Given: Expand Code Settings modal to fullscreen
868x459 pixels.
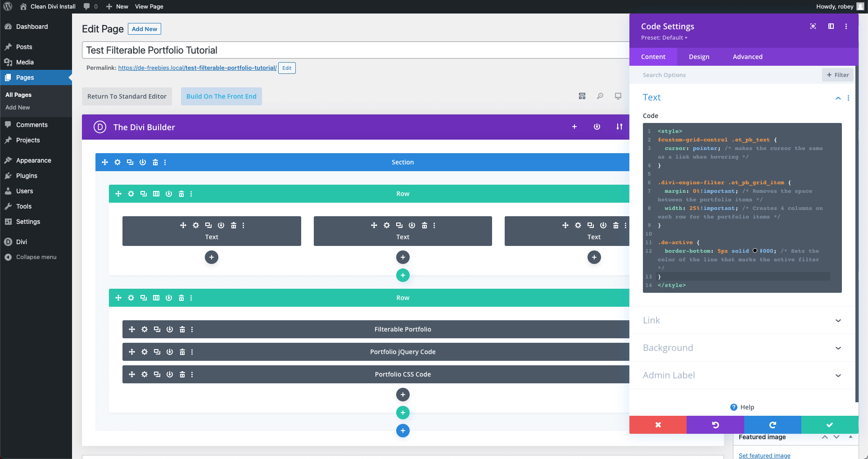Looking at the screenshot, I should pyautogui.click(x=813, y=26).
